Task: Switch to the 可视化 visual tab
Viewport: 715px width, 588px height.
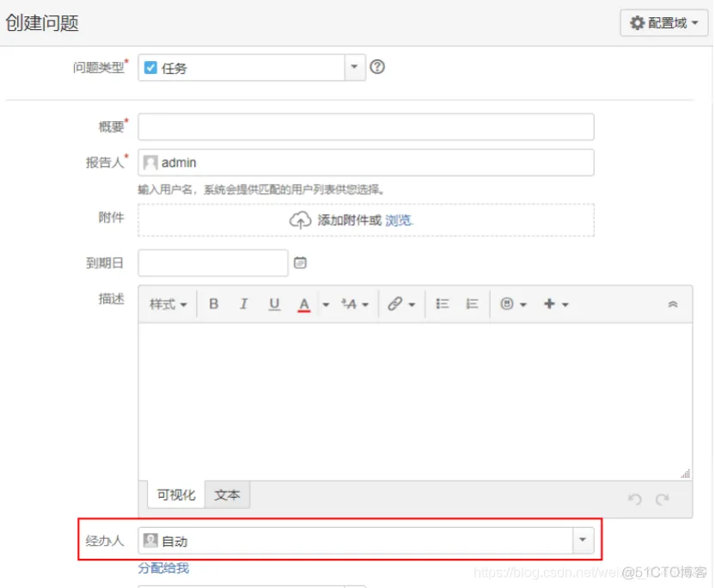Action: tap(176, 494)
